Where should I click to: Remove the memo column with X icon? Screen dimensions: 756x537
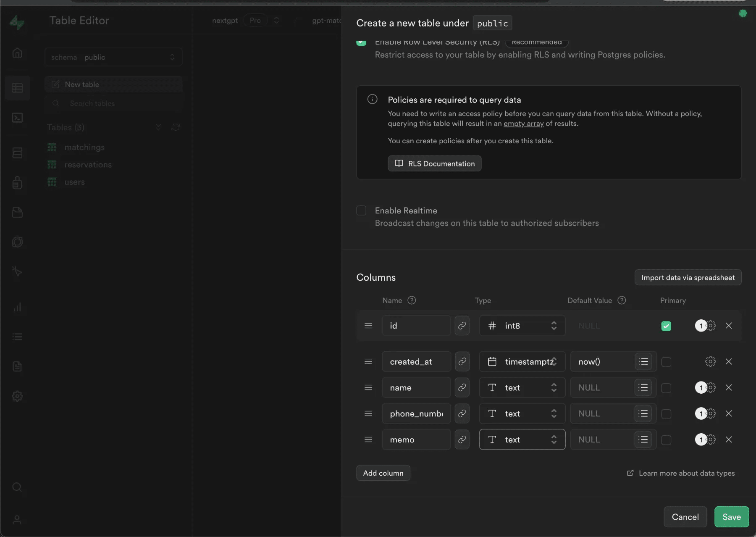click(x=729, y=440)
